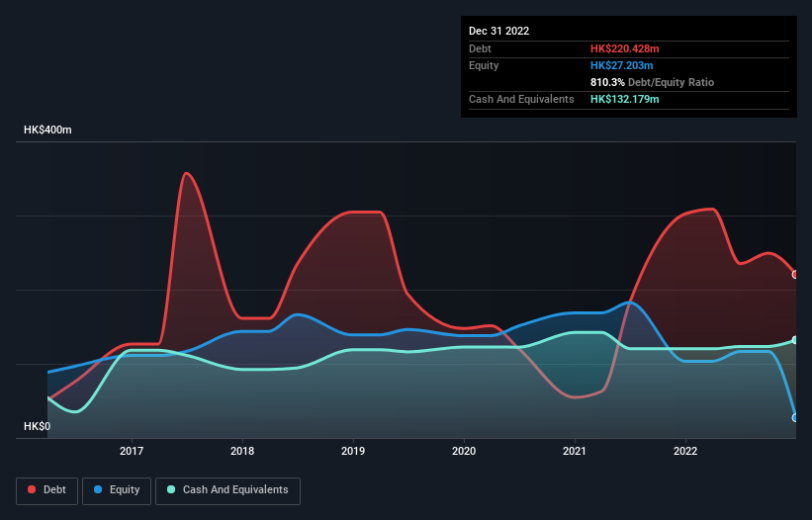This screenshot has height=520, width=812.
Task: Click the HK$132.179m cash value
Action: click(624, 99)
